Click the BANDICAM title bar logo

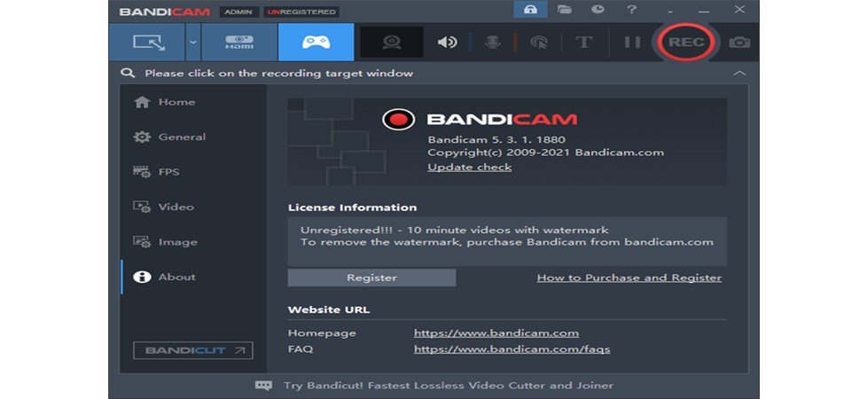(x=164, y=12)
